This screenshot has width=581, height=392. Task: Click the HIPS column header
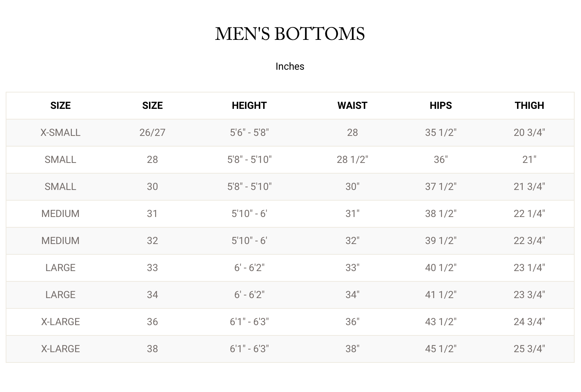(x=441, y=106)
